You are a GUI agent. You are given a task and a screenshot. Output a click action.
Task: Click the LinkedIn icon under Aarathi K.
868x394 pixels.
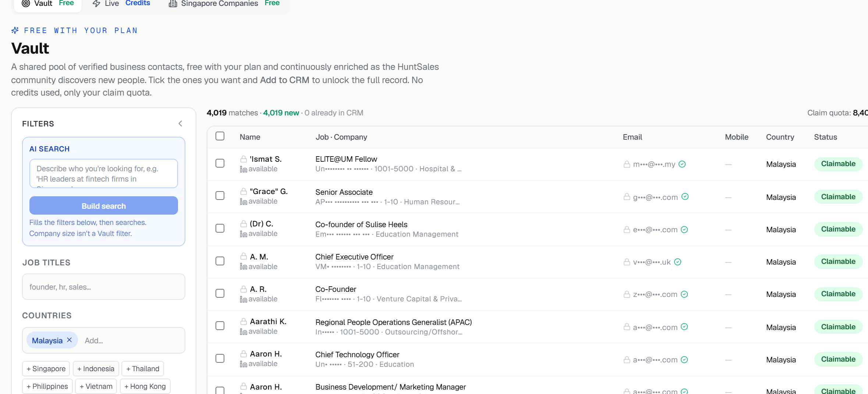point(243,332)
